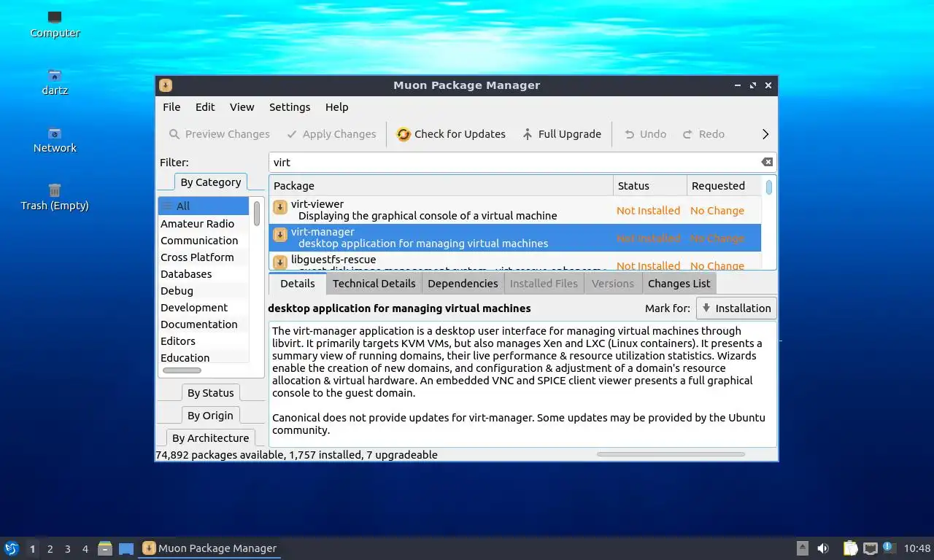Select the Debug category
The height and width of the screenshot is (560, 934).
204,291
